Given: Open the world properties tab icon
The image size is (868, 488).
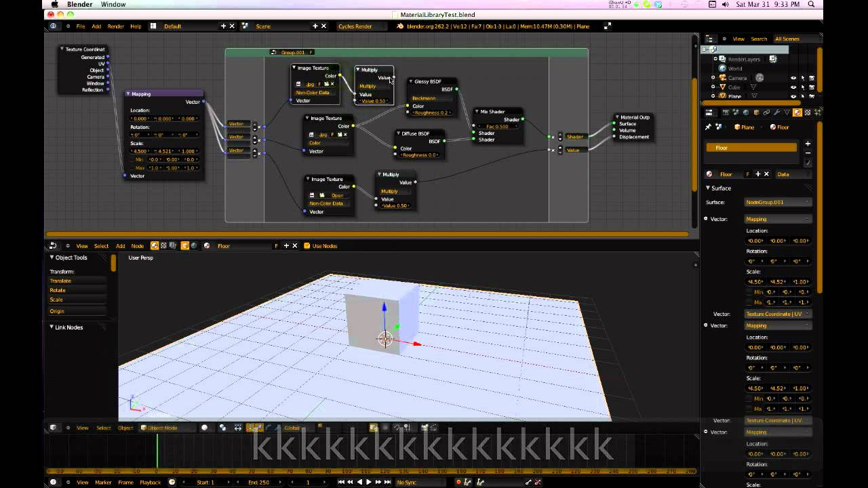Looking at the screenshot, I should [x=746, y=113].
